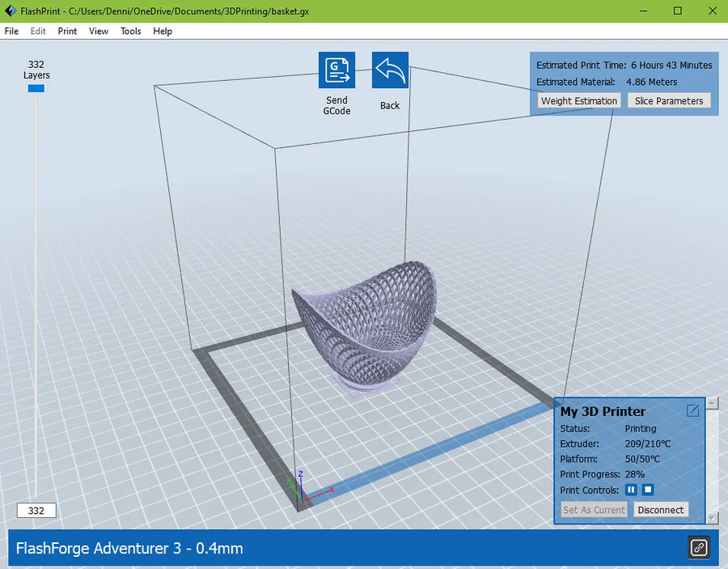The width and height of the screenshot is (728, 569).
Task: Click Estimated Print Time text
Action: pyautogui.click(x=582, y=65)
